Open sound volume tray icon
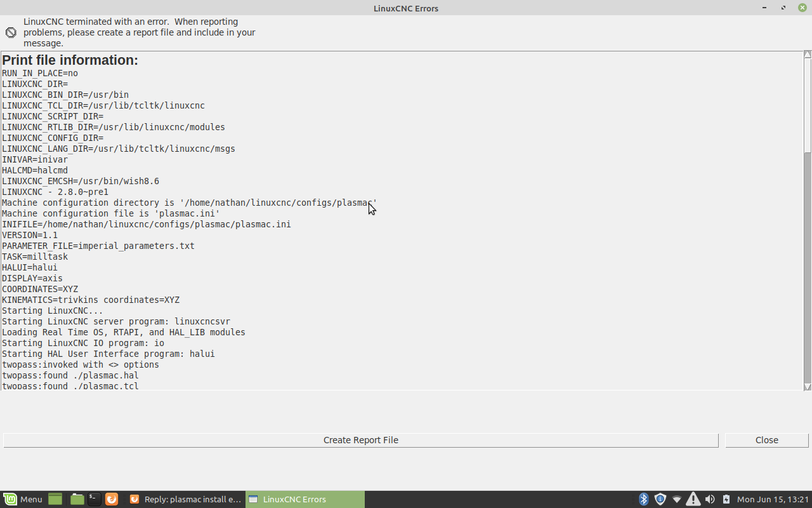Viewport: 812px width, 508px height. pos(710,499)
